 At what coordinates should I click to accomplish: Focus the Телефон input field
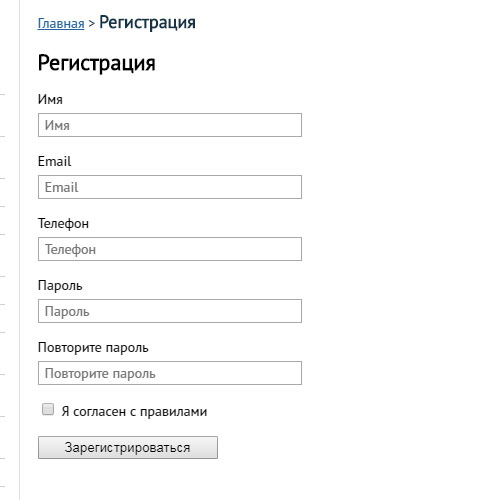tap(170, 249)
